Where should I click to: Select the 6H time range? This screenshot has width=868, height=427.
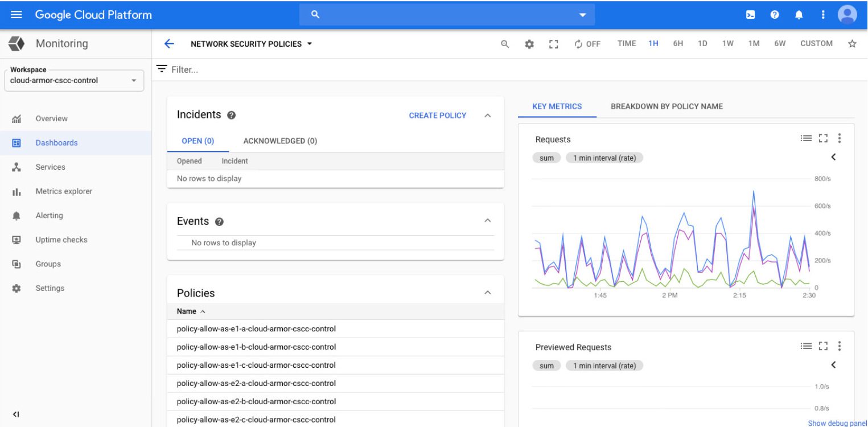pyautogui.click(x=678, y=43)
